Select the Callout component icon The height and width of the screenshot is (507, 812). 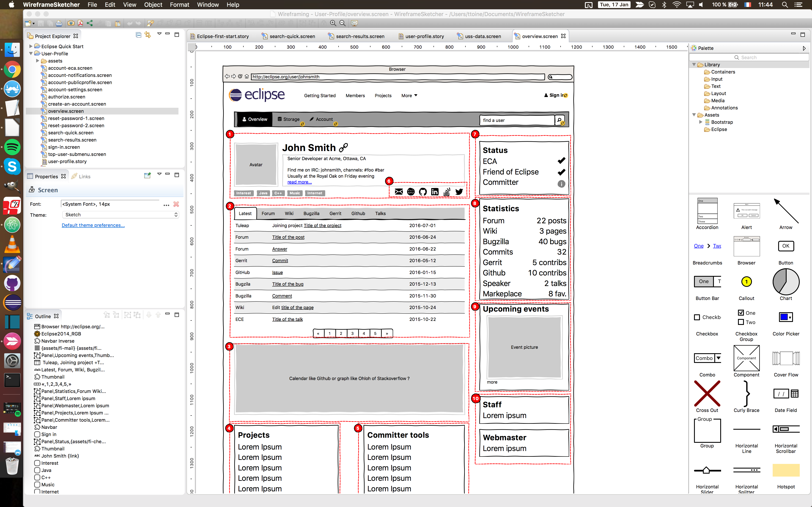pyautogui.click(x=746, y=282)
